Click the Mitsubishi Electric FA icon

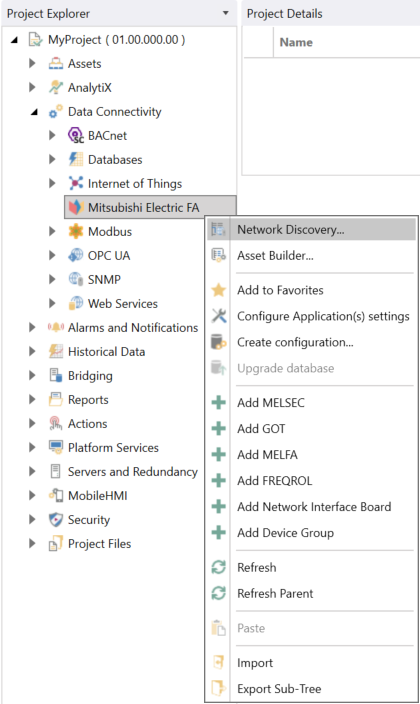coord(75,207)
